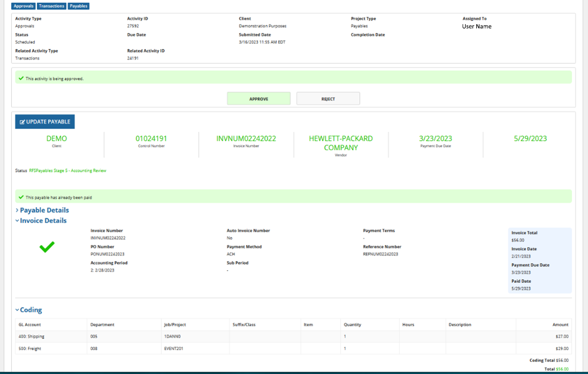Screen dimensions: 588x374
Task: Sort by the GL Account column header
Action: pos(30,325)
